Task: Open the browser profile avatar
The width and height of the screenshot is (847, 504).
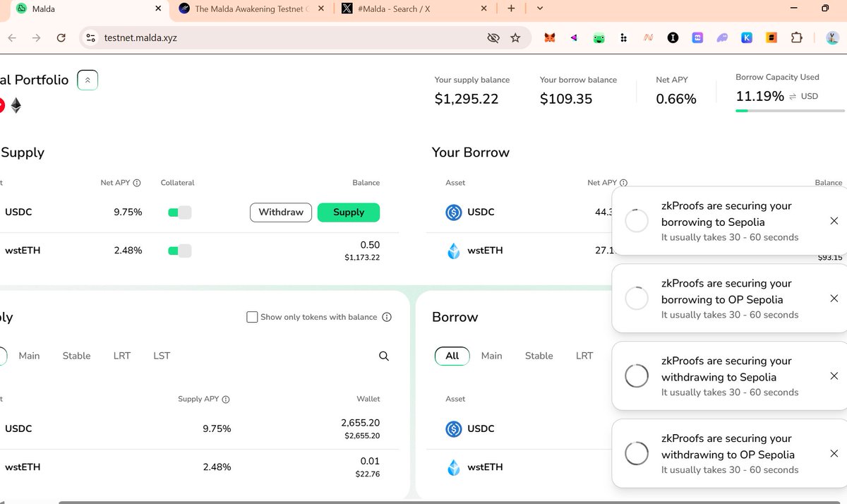Action: 832,38
